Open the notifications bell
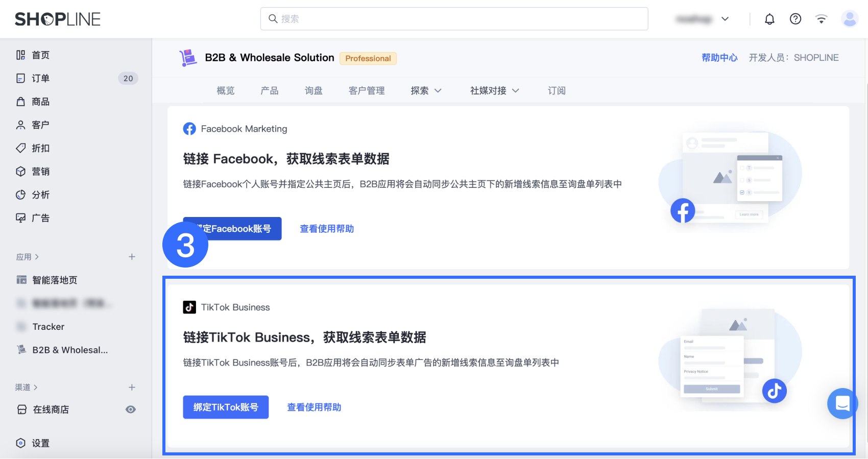Viewport: 868px width, 459px height. click(x=769, y=19)
